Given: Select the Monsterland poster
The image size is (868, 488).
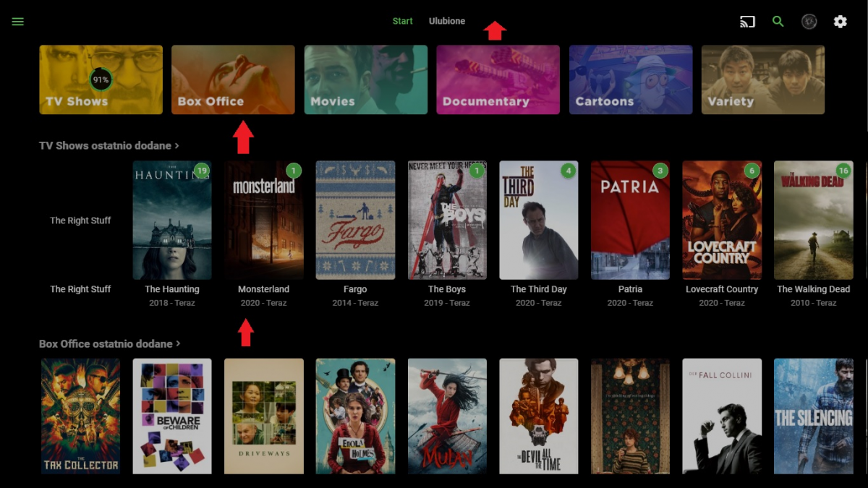Looking at the screenshot, I should pyautogui.click(x=264, y=220).
